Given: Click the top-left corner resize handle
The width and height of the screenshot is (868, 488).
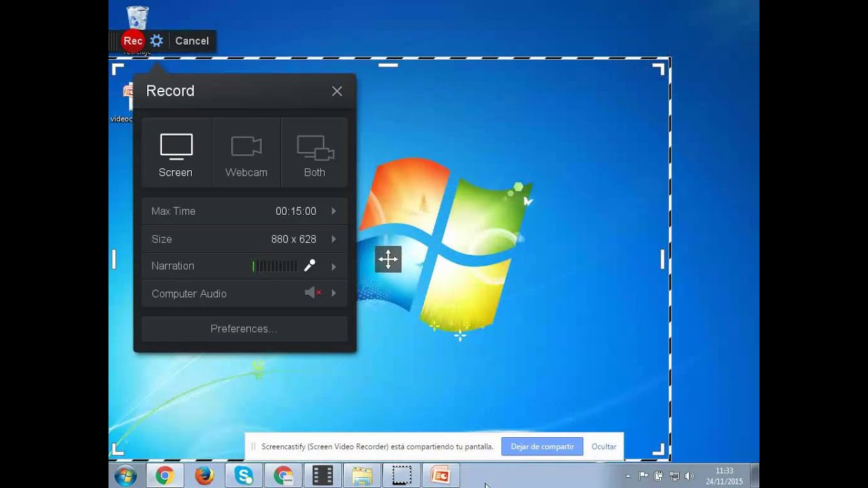Looking at the screenshot, I should pyautogui.click(x=118, y=69).
